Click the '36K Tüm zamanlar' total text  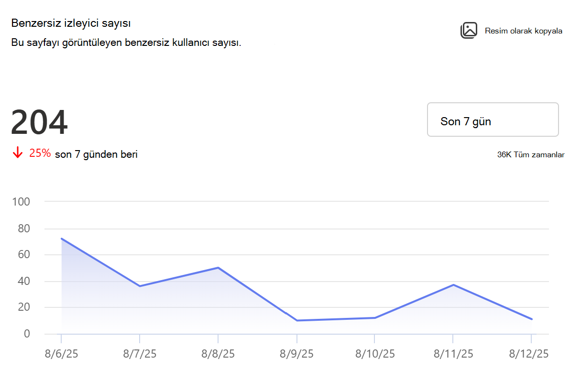[x=531, y=154]
